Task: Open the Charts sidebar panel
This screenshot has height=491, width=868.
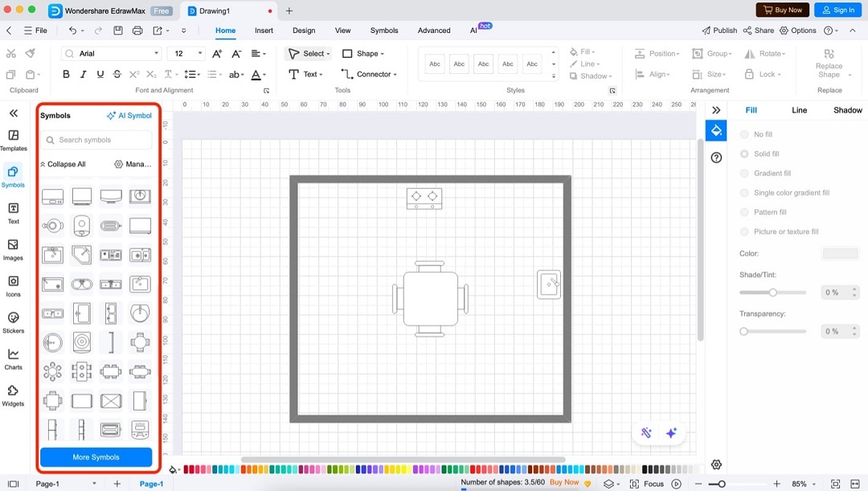Action: [14, 359]
